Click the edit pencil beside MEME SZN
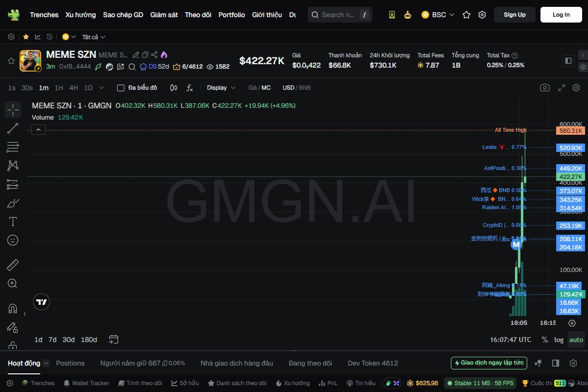This screenshot has height=392, width=588. point(137,55)
